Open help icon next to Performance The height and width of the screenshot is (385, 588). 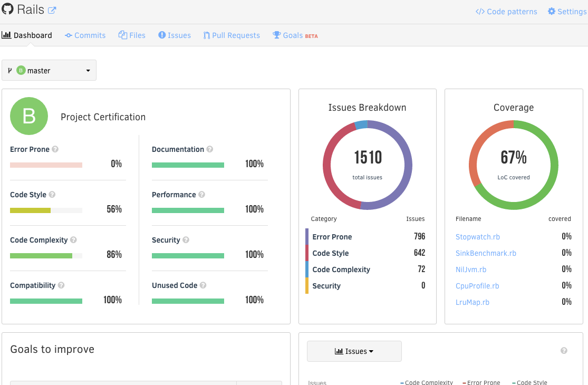pyautogui.click(x=202, y=195)
